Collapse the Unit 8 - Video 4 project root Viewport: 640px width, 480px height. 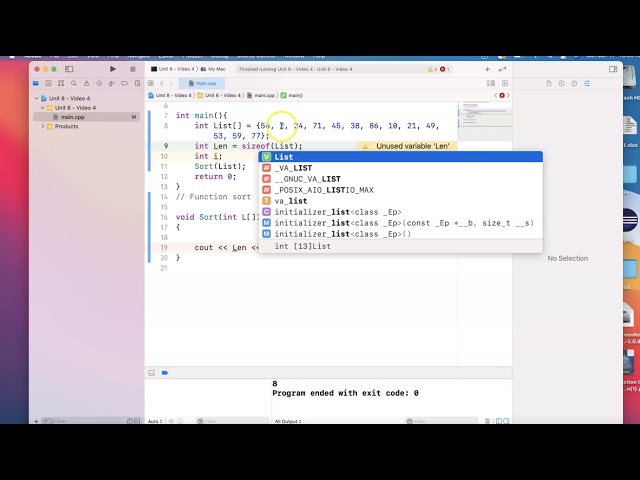[x=36, y=98]
